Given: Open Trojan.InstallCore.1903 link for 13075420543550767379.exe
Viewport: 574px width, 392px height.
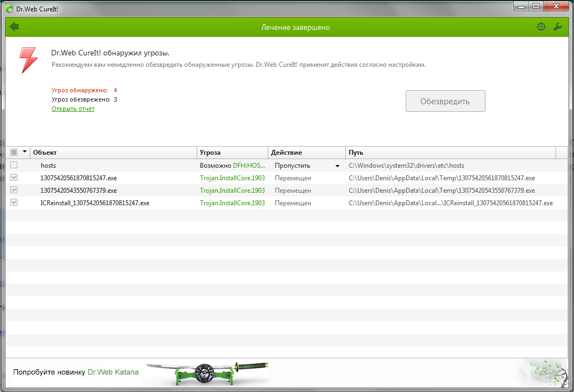Looking at the screenshot, I should [232, 191].
